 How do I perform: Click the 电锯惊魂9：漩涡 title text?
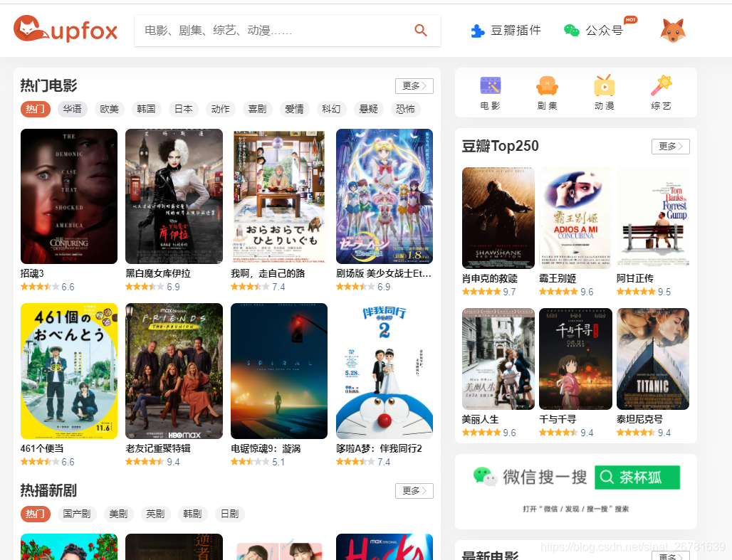[266, 448]
